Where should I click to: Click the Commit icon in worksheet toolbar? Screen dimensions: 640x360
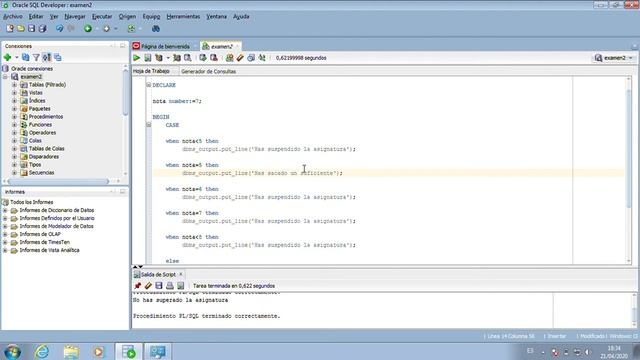(203, 58)
